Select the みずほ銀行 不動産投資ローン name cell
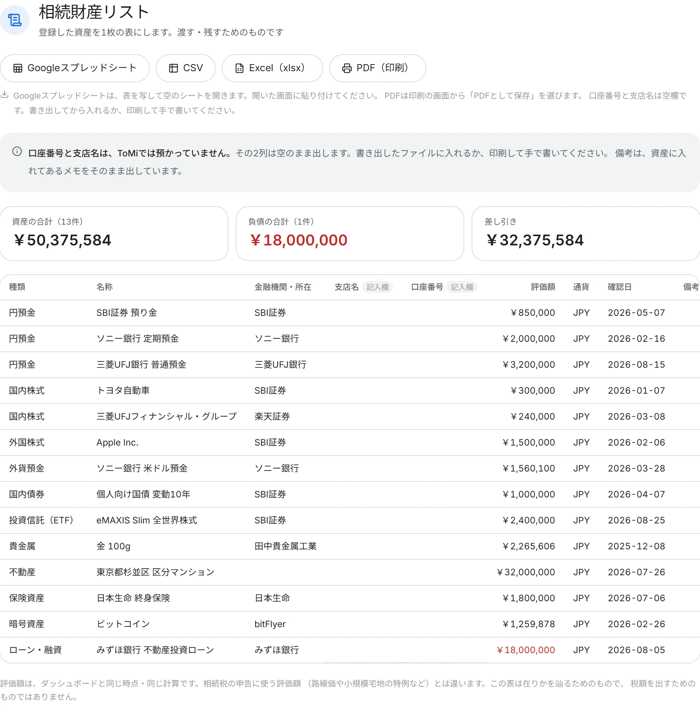This screenshot has height=728, width=700. point(155,651)
